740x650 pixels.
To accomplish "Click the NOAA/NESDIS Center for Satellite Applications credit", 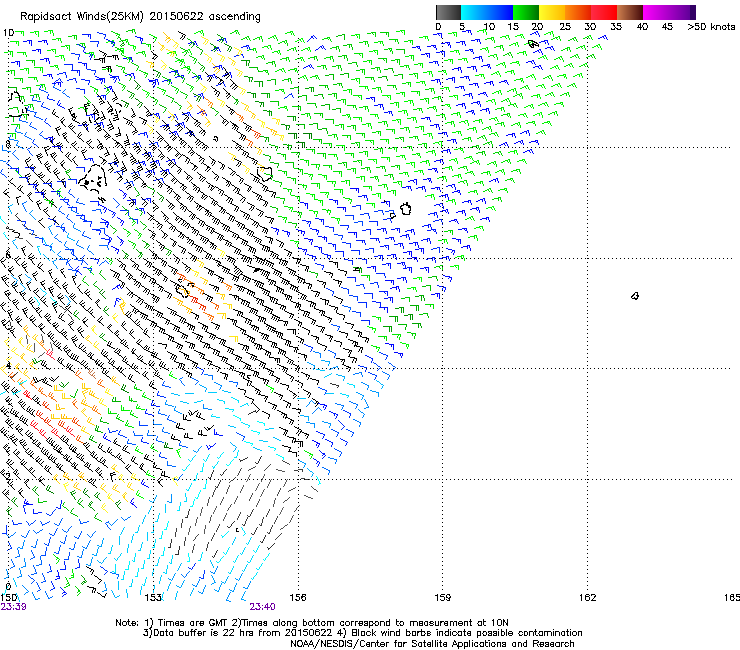I will [432, 644].
